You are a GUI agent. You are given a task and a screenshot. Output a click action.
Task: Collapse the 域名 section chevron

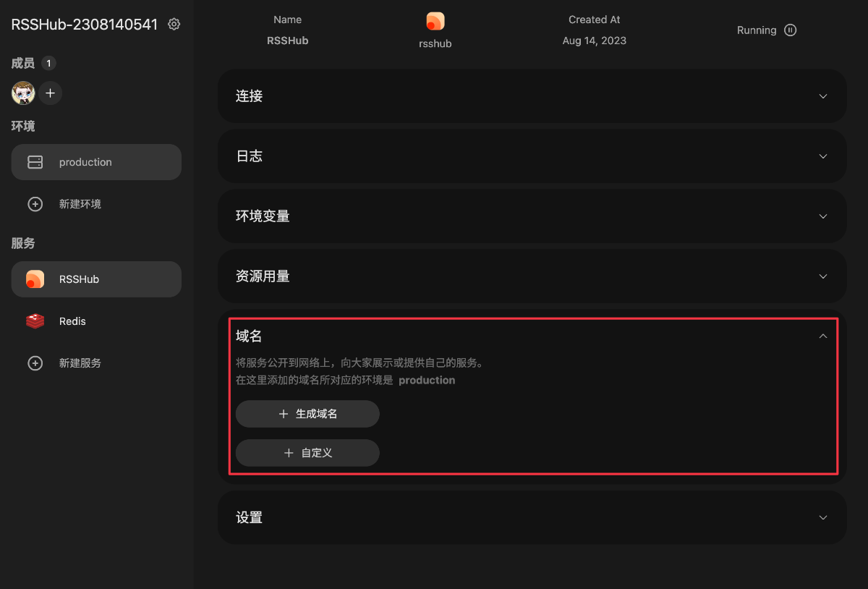point(822,336)
